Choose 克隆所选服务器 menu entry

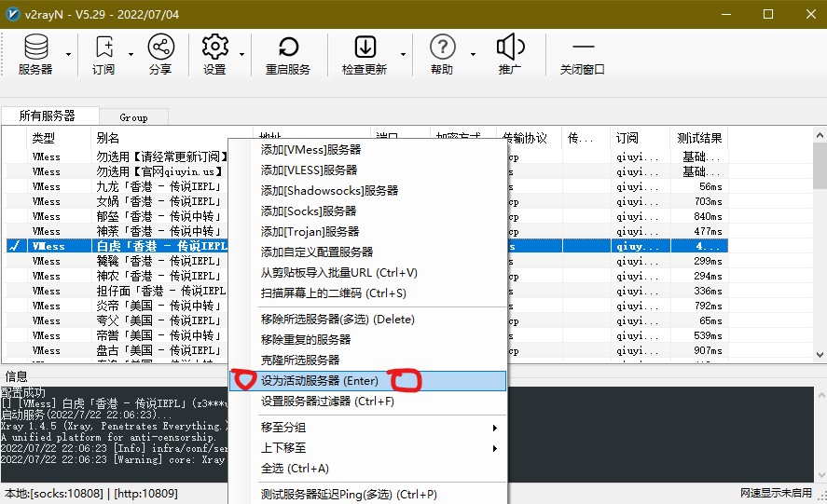pyautogui.click(x=300, y=361)
